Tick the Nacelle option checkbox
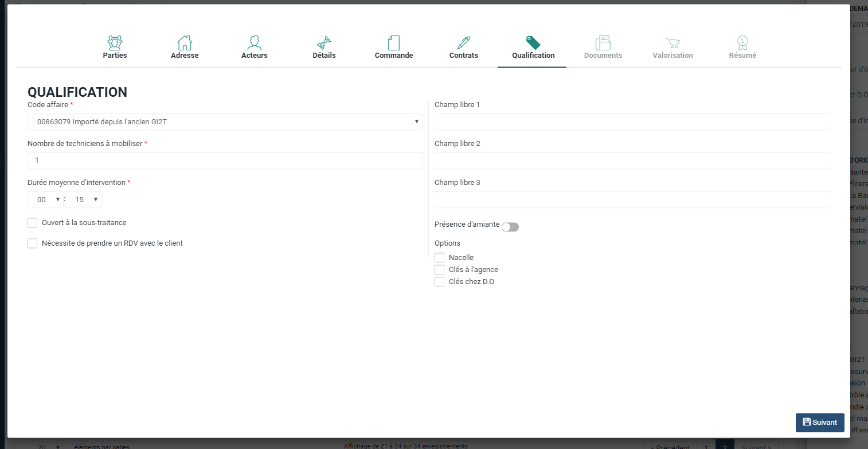Image resolution: width=868 pixels, height=449 pixels. coord(440,258)
